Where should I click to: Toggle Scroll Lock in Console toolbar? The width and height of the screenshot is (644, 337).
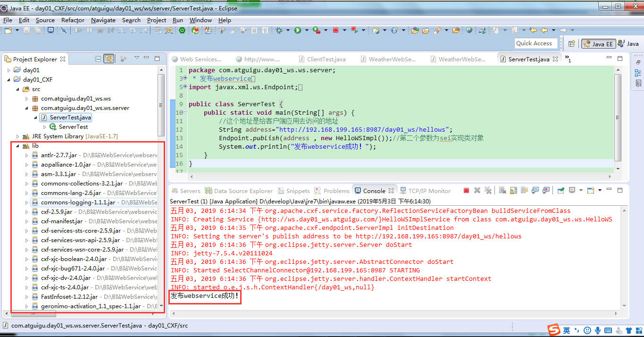[513, 191]
